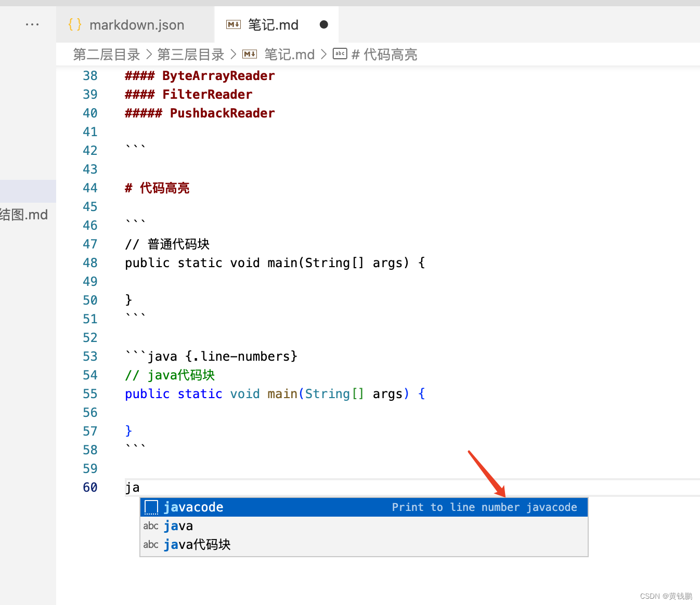Click the highlighted main method on line 55

[x=275, y=394]
